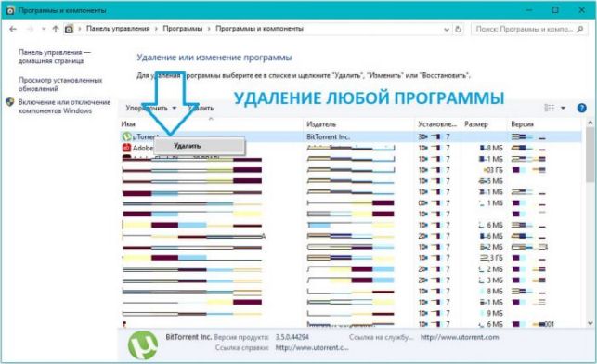Refresh the programs list

[x=458, y=29]
